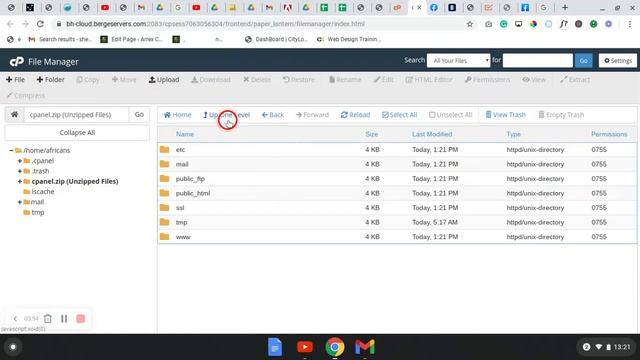Sort files by Size column
Image resolution: width=640 pixels, height=360 pixels.
371,134
